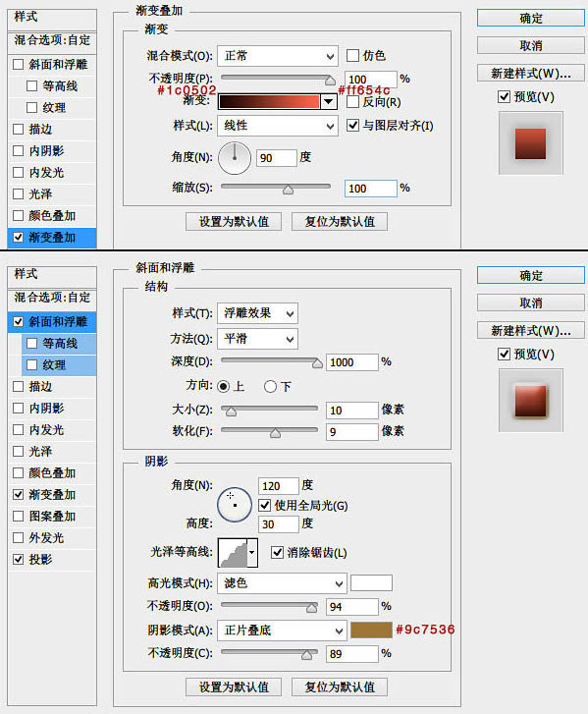Click the brown shadow mode color swatch

pyautogui.click(x=371, y=631)
